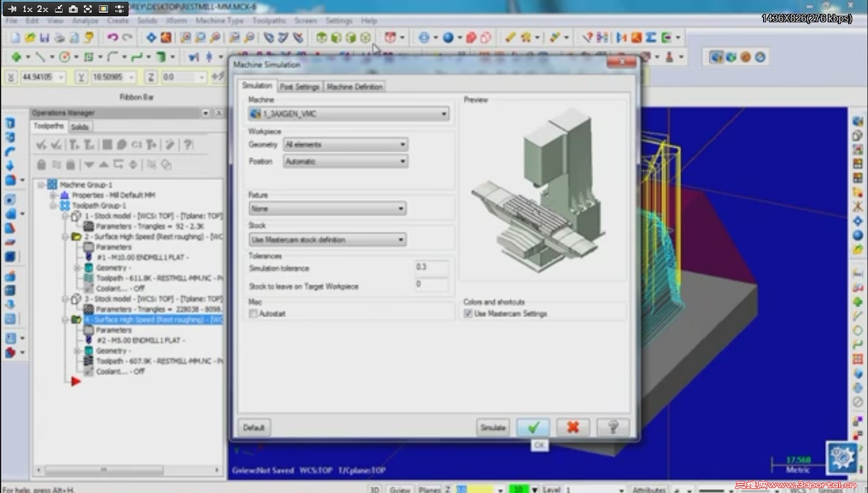
Task: Click Regenerate all selected operations icon
Action: point(74,145)
